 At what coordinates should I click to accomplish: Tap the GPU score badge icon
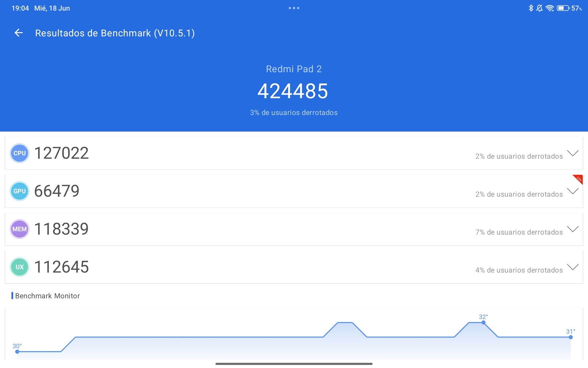click(19, 191)
